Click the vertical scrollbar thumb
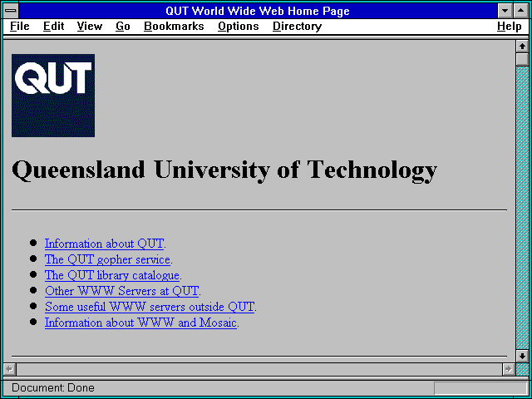This screenshot has width=532, height=399. [x=522, y=59]
